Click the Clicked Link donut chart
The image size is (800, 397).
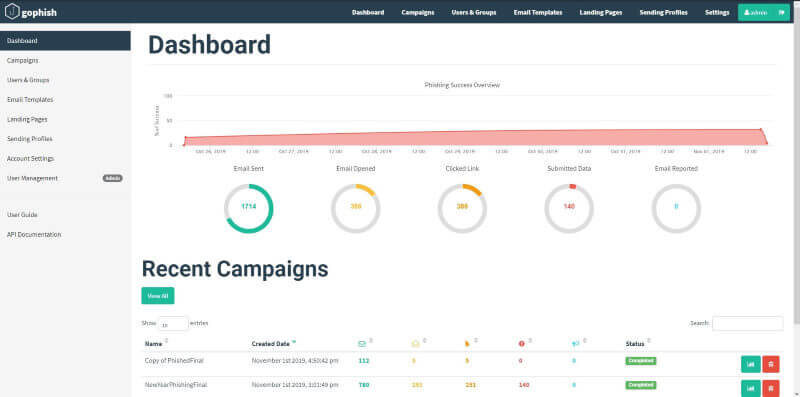click(462, 208)
